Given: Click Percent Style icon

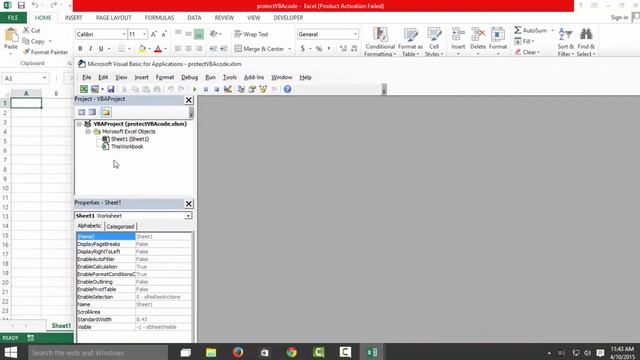Looking at the screenshot, I should click(319, 49).
